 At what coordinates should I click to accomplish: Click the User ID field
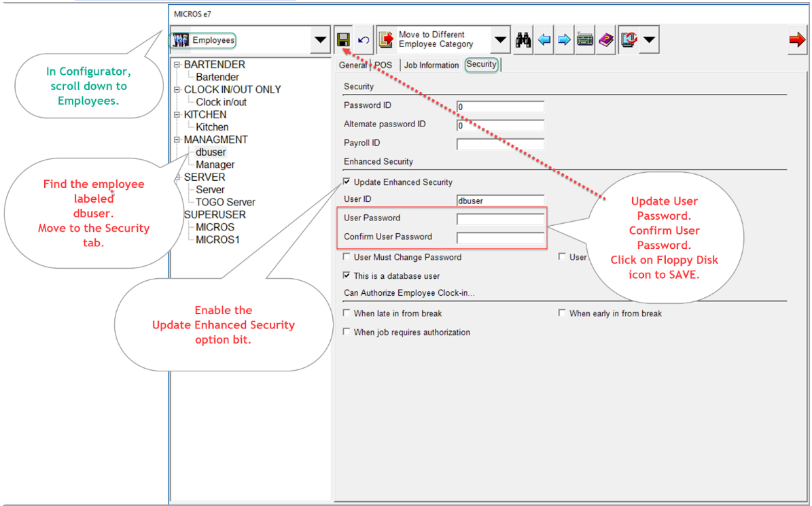click(x=500, y=201)
